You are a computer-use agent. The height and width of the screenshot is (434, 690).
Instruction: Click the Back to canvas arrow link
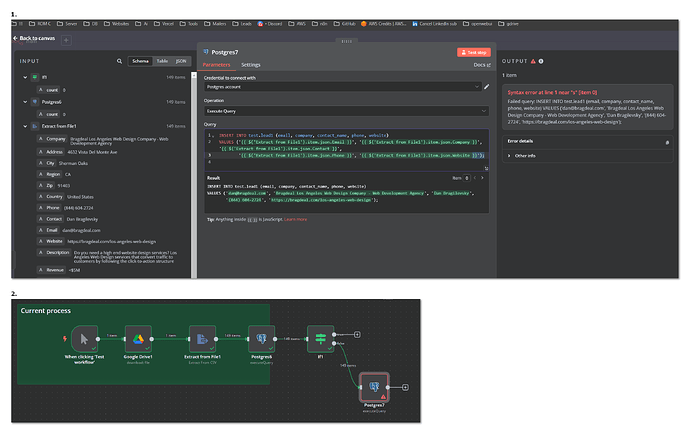[x=34, y=38]
